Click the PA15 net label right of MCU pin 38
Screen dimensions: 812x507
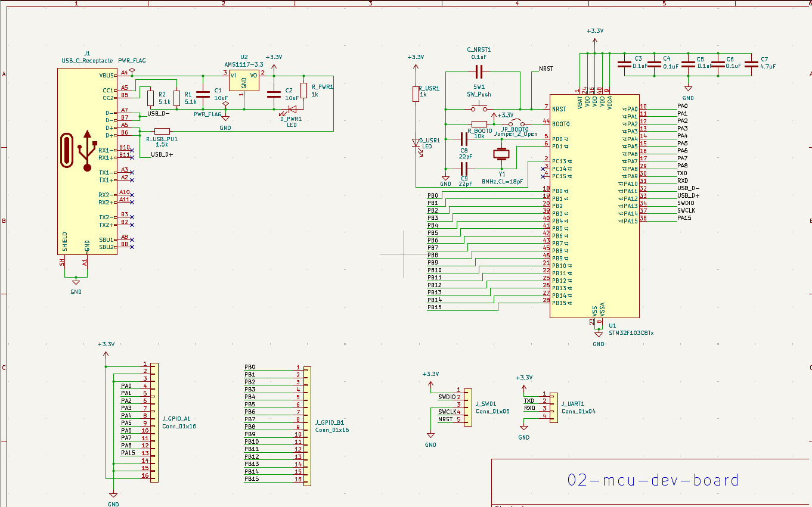pos(684,218)
